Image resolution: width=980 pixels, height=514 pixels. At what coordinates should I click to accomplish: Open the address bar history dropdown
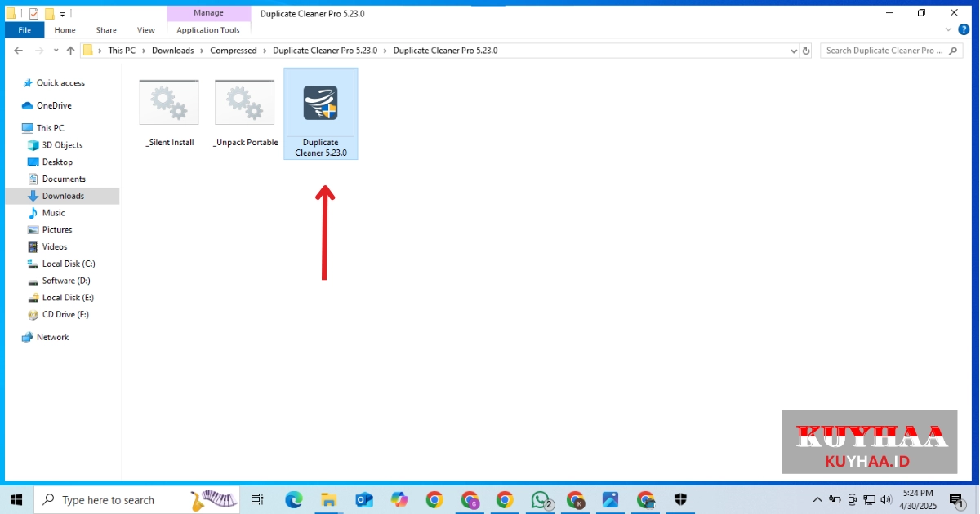[793, 51]
